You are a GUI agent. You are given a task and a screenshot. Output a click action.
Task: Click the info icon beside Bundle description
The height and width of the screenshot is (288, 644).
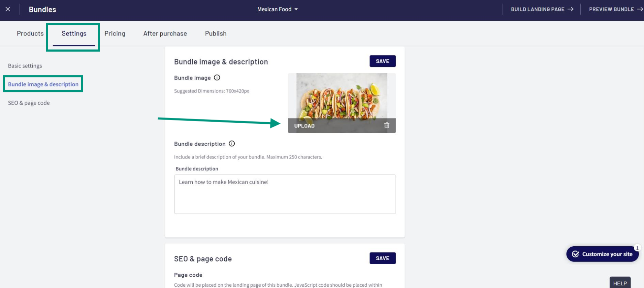(232, 144)
